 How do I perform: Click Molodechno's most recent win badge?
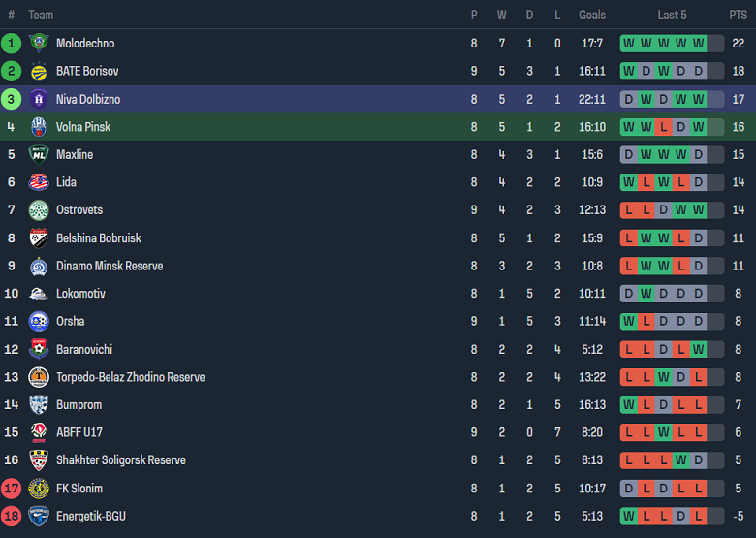pos(698,43)
